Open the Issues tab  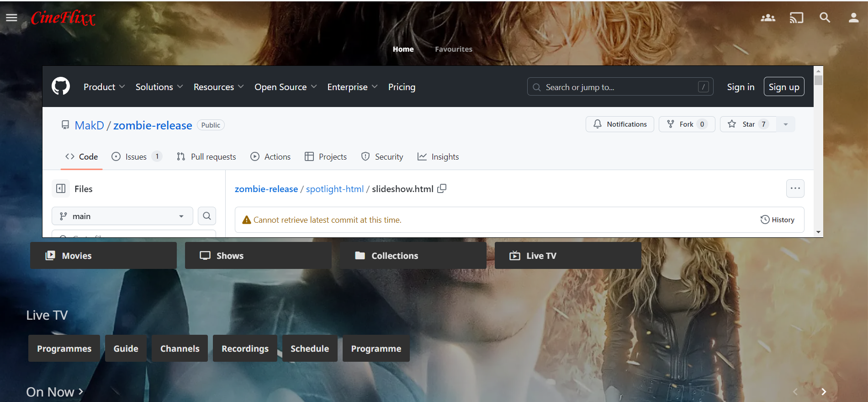click(137, 156)
